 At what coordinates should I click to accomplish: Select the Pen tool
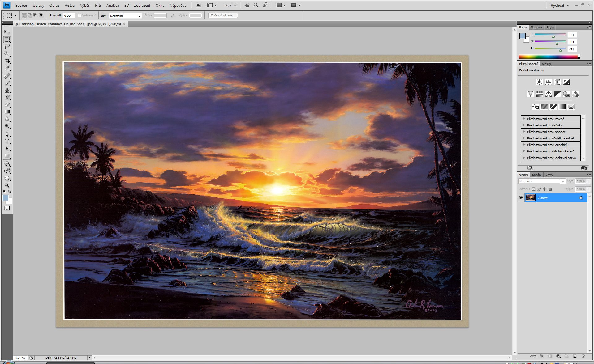[7, 134]
